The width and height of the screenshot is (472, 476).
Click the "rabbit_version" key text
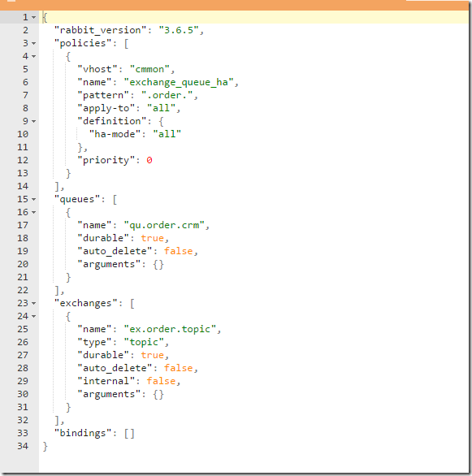(x=101, y=30)
